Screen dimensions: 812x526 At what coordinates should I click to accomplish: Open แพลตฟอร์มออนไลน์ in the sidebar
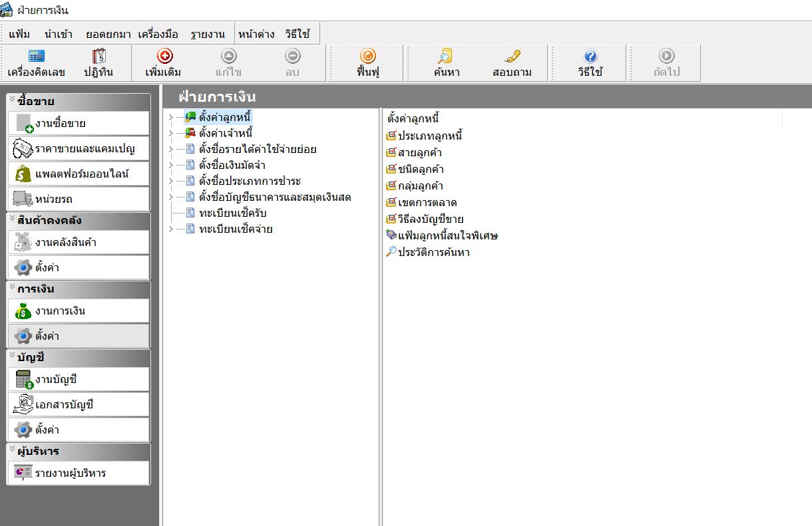[x=79, y=174]
